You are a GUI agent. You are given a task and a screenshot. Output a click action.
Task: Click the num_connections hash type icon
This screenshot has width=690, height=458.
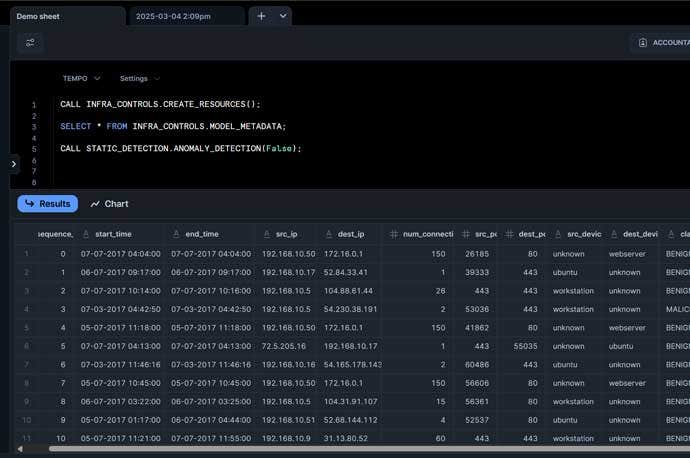[x=393, y=233]
